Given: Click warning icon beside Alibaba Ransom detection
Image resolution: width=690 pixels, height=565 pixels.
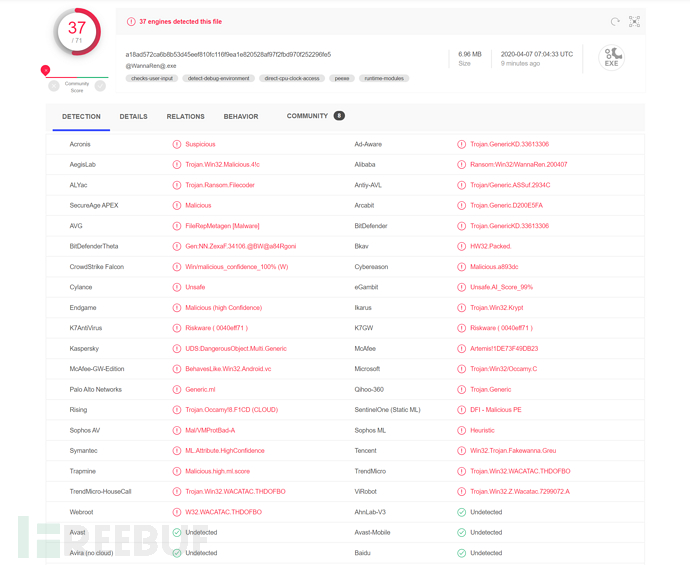Looking at the screenshot, I should click(x=461, y=165).
